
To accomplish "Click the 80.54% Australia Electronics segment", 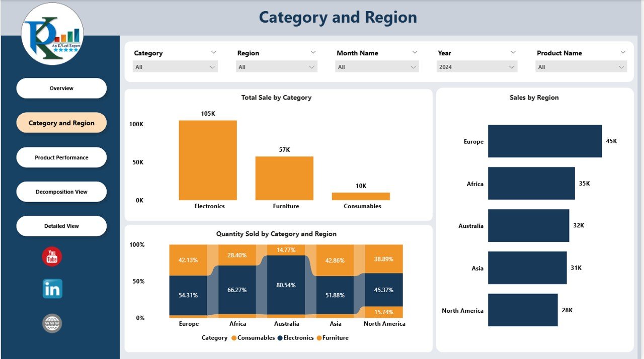I will click(286, 285).
